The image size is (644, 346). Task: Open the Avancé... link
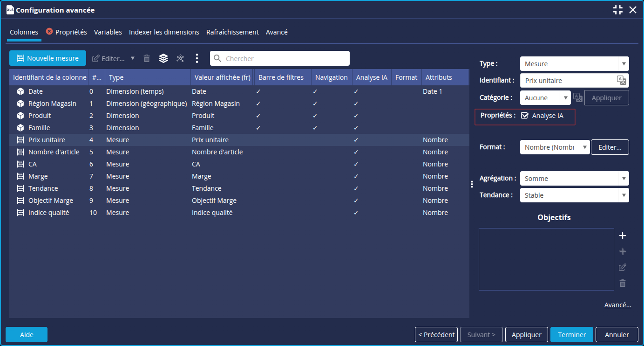[x=617, y=305]
